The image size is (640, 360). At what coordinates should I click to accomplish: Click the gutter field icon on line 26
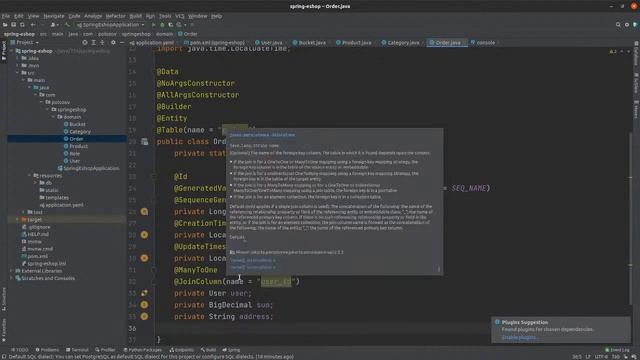(144, 211)
